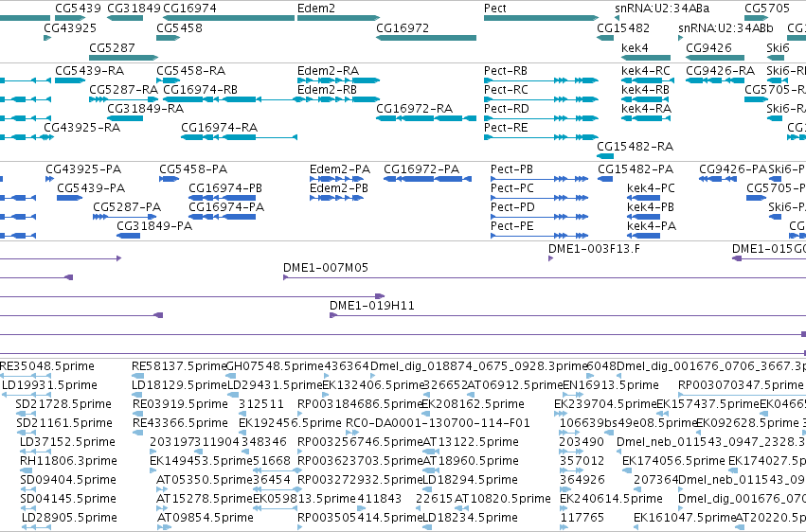Select the Edem2-RB transcript label
This screenshot has height=532, width=806.
click(327, 89)
